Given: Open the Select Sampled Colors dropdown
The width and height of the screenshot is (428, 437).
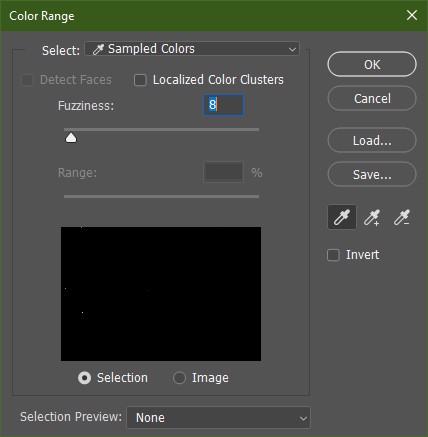Looking at the screenshot, I should [192, 49].
